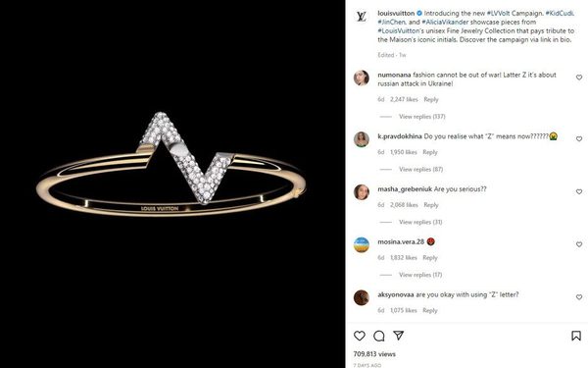Open the Louis Vuitton profile logo avatar
The width and height of the screenshot is (588, 368).
[x=361, y=17]
